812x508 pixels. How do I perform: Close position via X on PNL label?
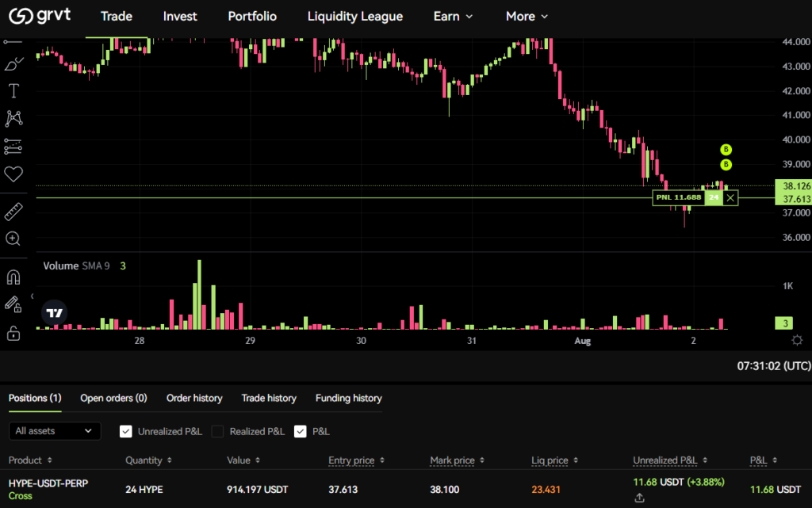pos(730,197)
